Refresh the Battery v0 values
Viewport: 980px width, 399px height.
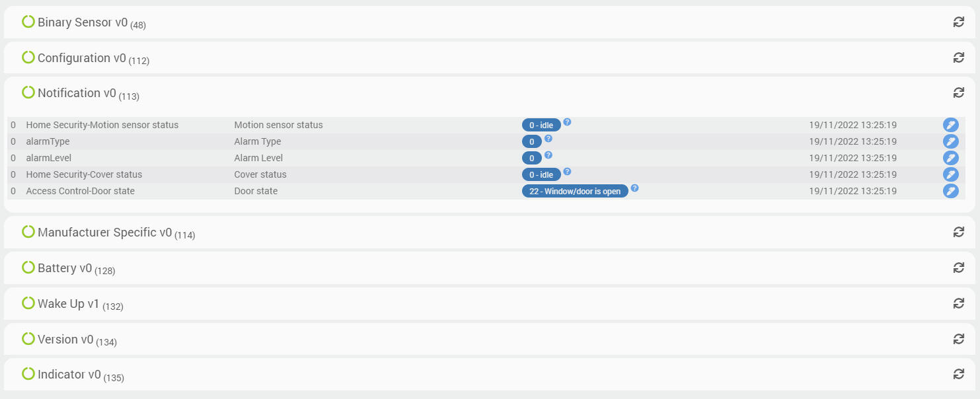pos(958,268)
